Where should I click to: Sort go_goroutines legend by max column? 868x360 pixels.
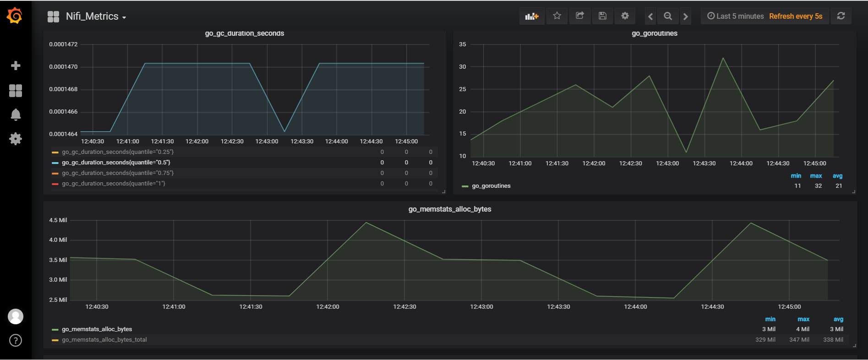(x=816, y=176)
